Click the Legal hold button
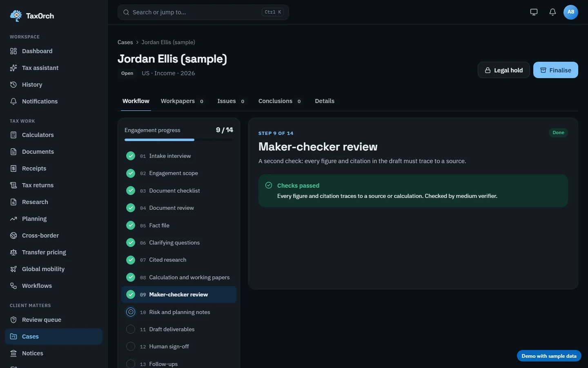This screenshot has height=368, width=588. pos(504,70)
